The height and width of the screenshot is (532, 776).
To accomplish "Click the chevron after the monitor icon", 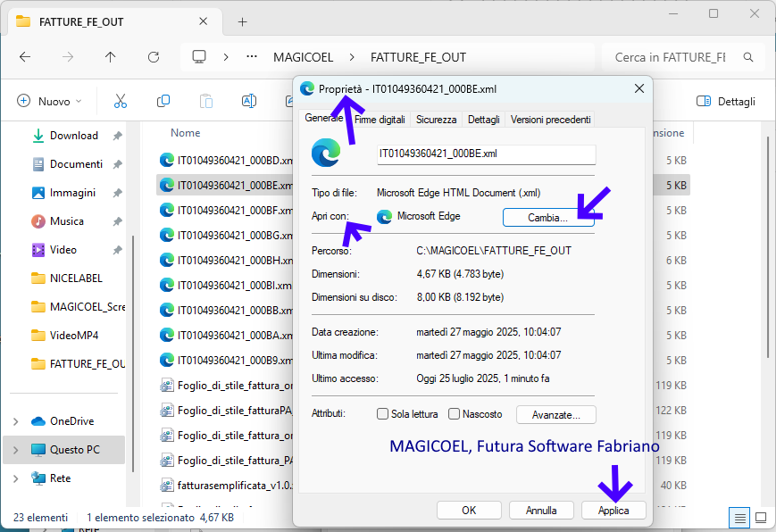I will [226, 57].
